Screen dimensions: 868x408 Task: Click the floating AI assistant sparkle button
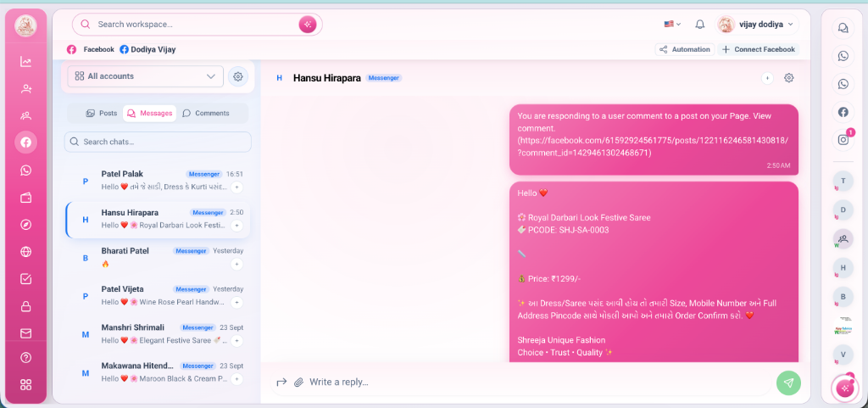845,388
